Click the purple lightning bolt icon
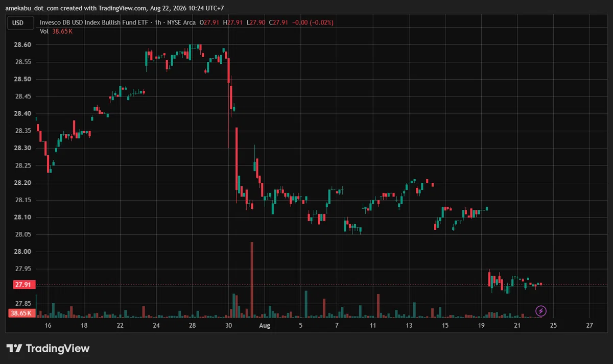 tap(541, 310)
